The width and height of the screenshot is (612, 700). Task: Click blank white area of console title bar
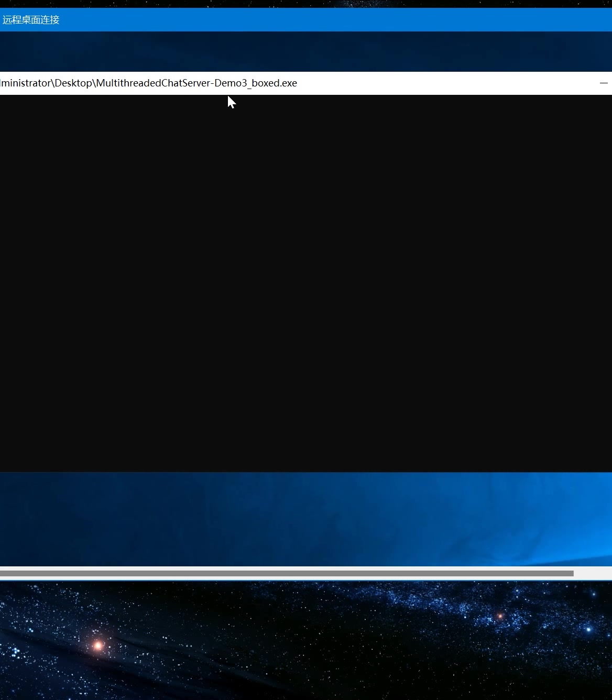coord(445,83)
